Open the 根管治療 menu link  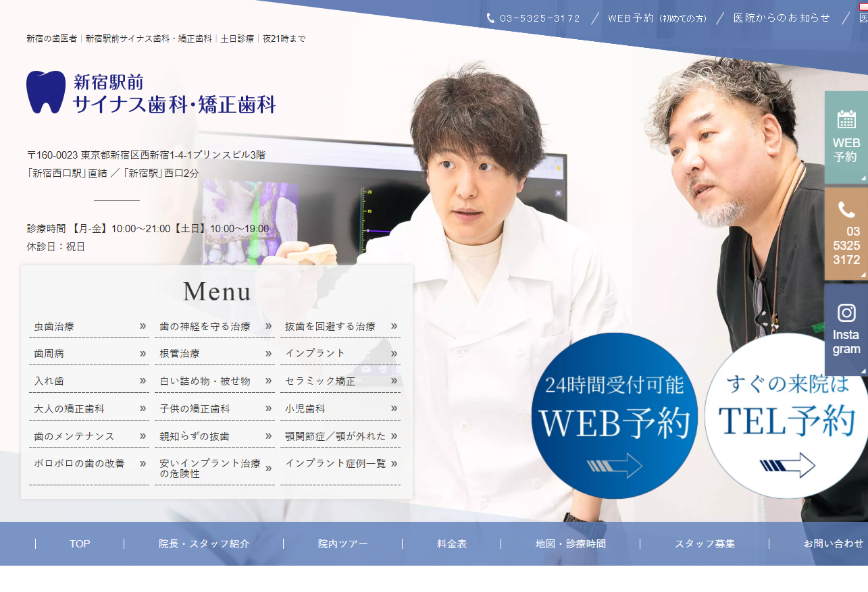pyautogui.click(x=180, y=354)
